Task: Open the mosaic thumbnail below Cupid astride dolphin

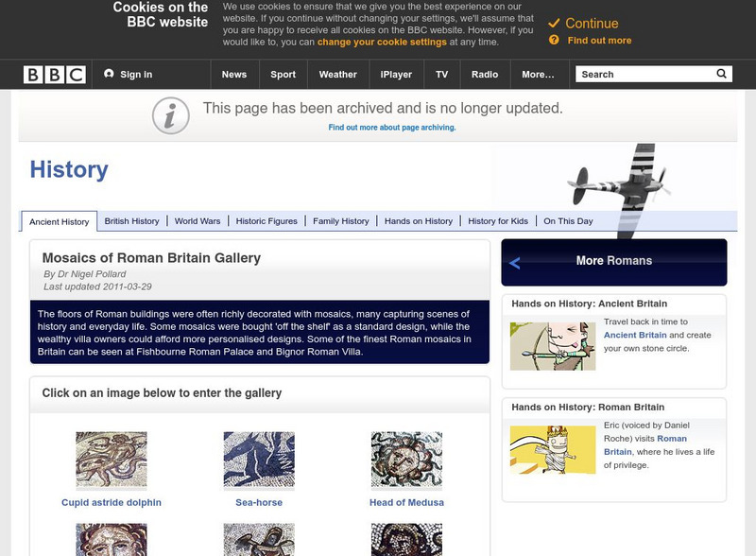Action: point(112,540)
